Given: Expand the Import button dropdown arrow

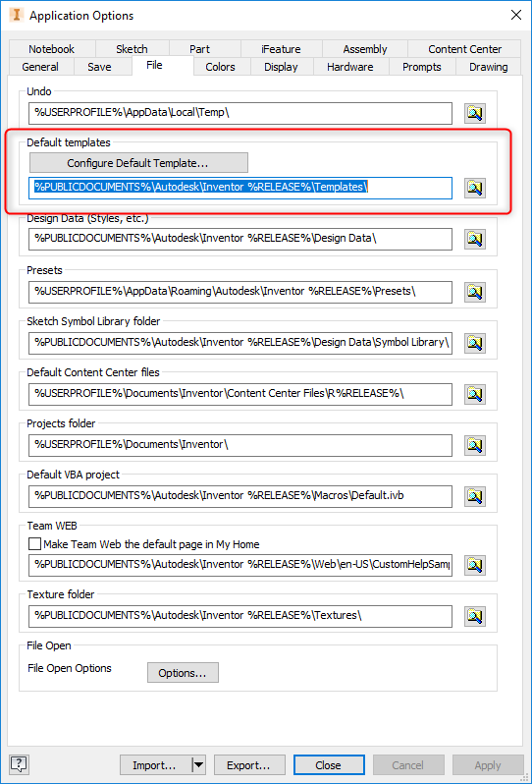Looking at the screenshot, I should 199,765.
